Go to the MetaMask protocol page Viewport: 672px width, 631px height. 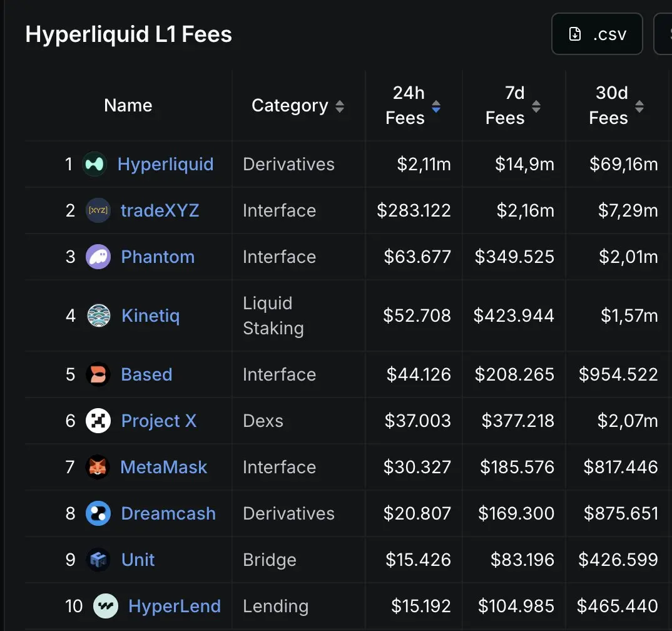(164, 467)
